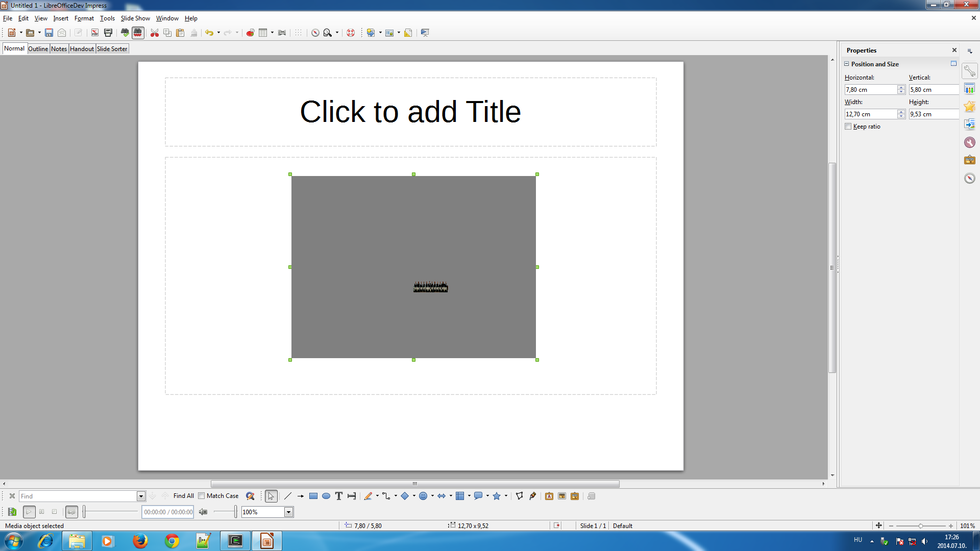Viewport: 980px width, 551px height.
Task: Select the Rectangle drawing tool
Action: (313, 496)
